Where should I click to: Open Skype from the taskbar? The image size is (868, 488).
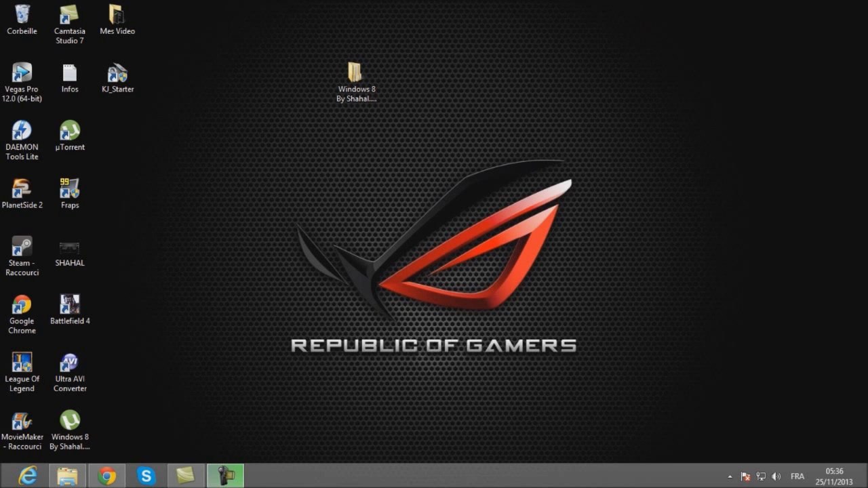[x=146, y=476]
